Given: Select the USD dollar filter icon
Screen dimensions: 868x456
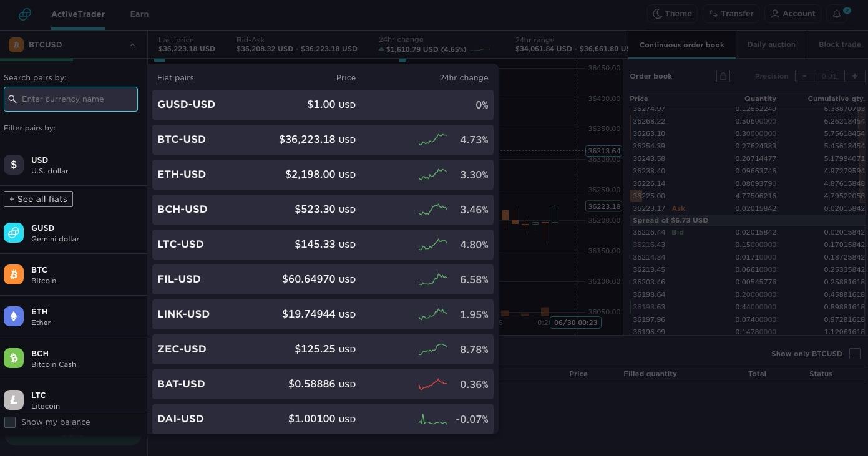Looking at the screenshot, I should (x=14, y=164).
